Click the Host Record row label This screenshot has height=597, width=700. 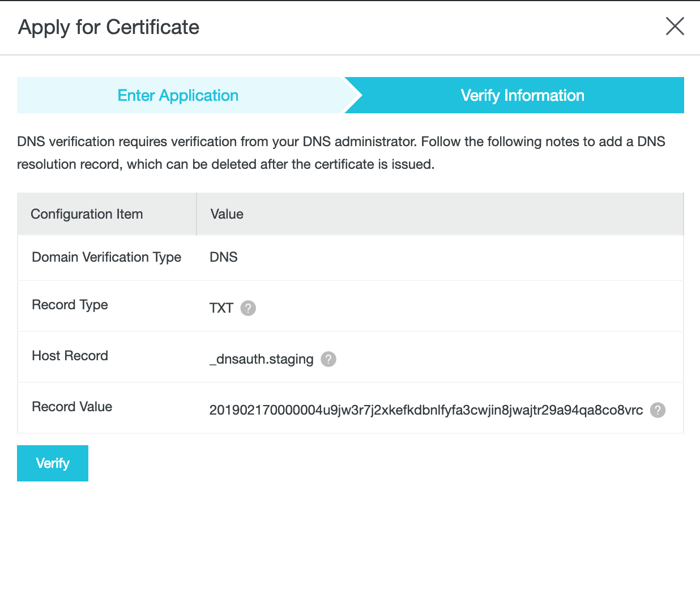pyautogui.click(x=70, y=356)
